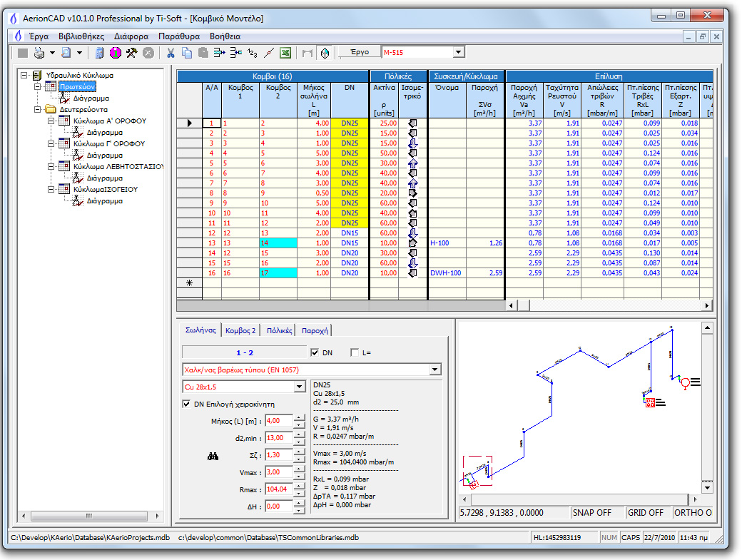Select the Excel export icon on the toolbar
The width and height of the screenshot is (742, 560).
pos(284,51)
